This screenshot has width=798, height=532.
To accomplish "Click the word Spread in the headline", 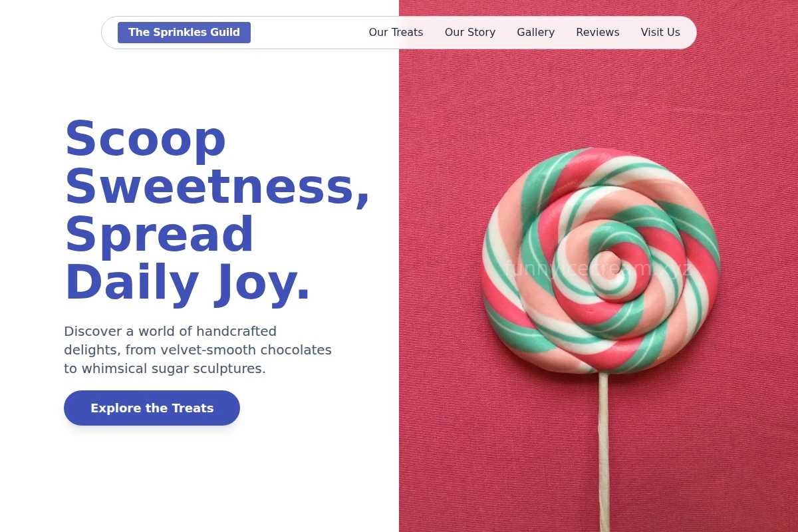I will coord(159,235).
